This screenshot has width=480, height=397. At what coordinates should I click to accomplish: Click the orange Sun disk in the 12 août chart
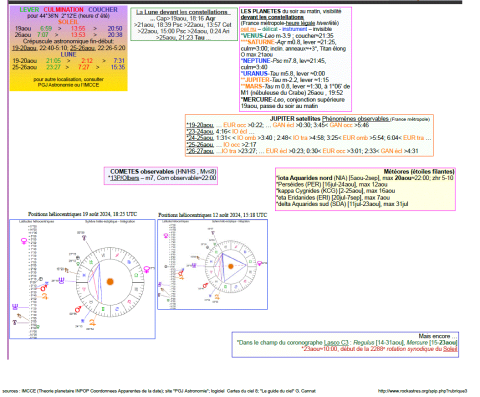[x=231, y=266]
